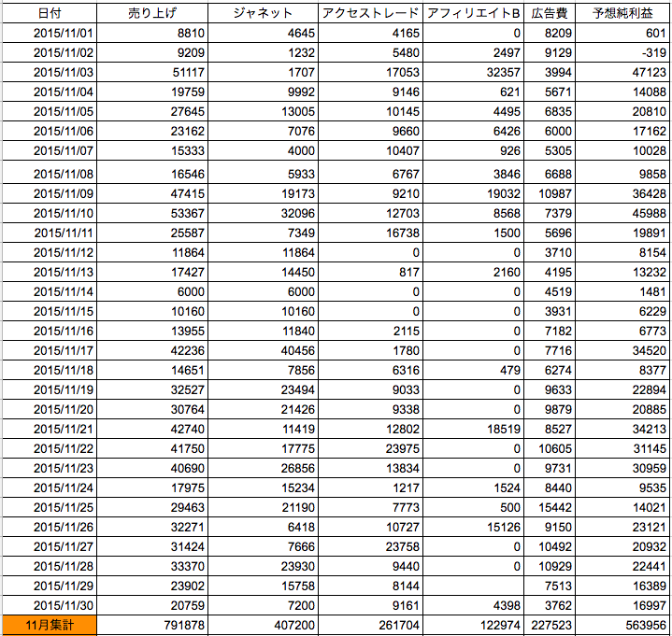Select total アクセストレード value 261704
Screen dimensions: 672x636
point(370,626)
